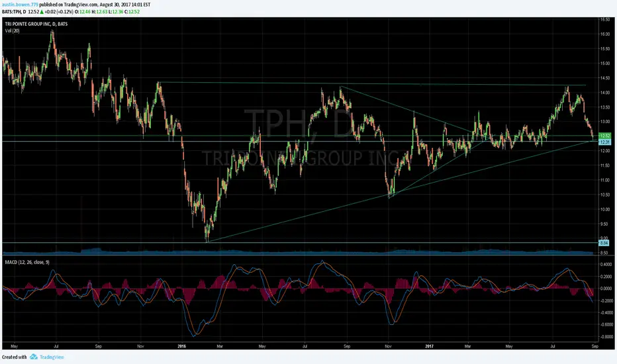Screen dimensions: 617x364
Task: Click the MACD (12, 26, close, 9) label
Action: click(x=27, y=262)
